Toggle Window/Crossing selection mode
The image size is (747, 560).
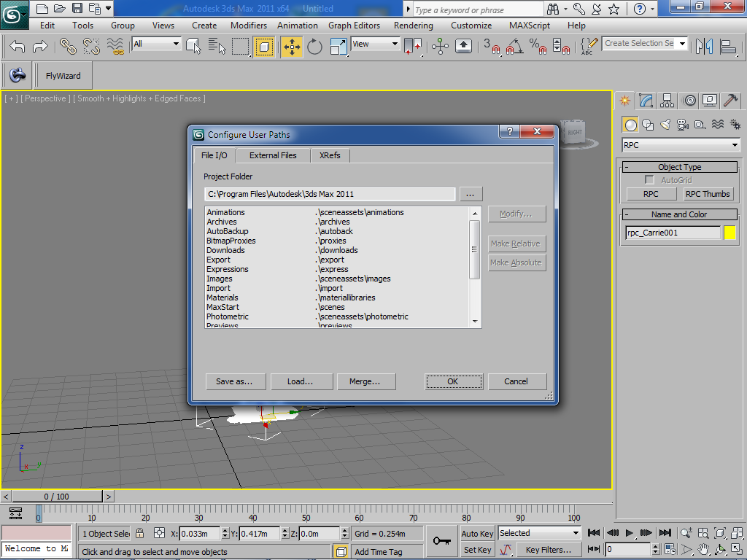pyautogui.click(x=264, y=47)
